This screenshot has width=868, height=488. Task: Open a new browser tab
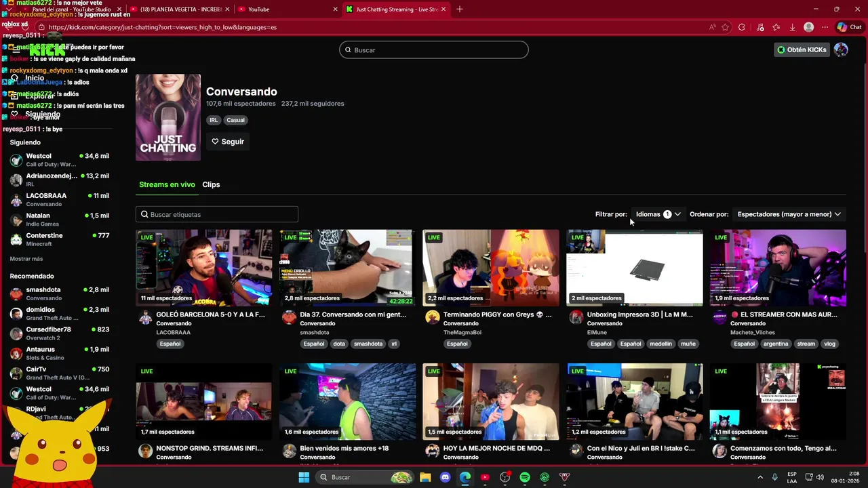(x=459, y=9)
